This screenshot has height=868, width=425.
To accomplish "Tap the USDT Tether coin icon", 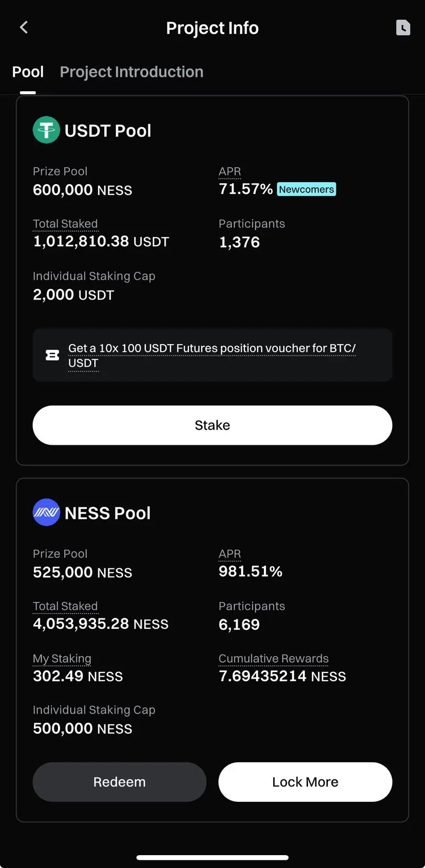I will 46,130.
